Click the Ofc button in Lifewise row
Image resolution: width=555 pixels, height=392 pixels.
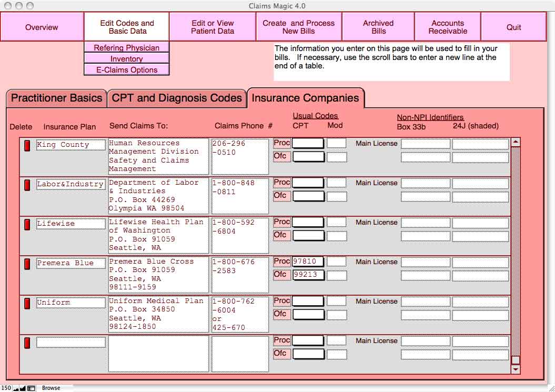282,235
